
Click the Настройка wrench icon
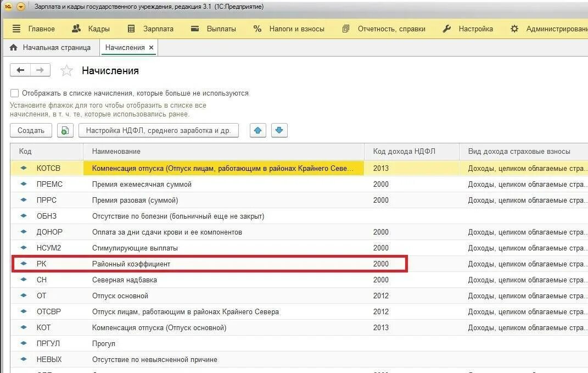pyautogui.click(x=446, y=29)
